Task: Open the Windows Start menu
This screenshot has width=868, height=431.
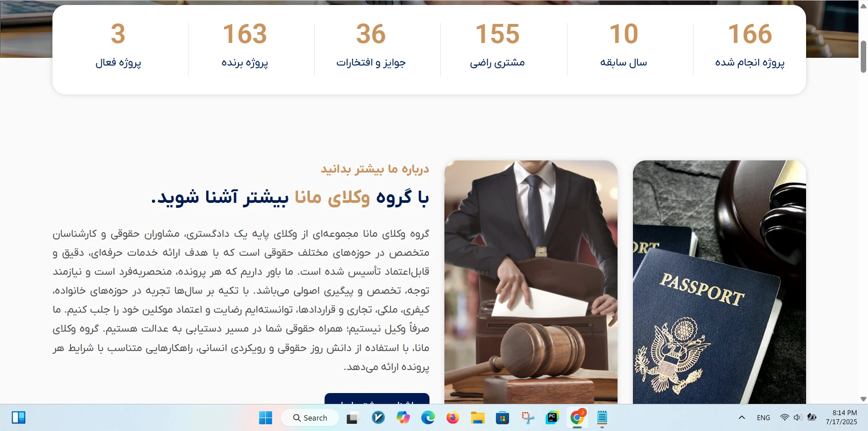Action: point(265,418)
